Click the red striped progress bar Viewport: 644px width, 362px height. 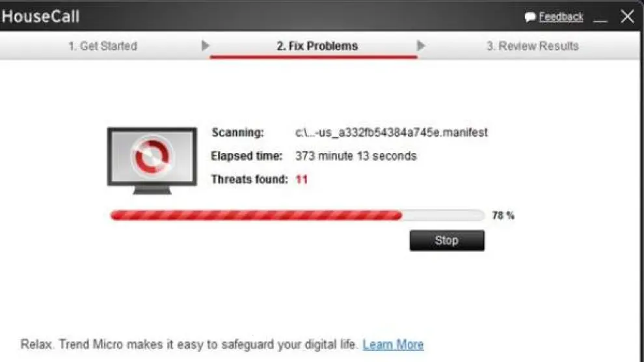click(x=256, y=215)
